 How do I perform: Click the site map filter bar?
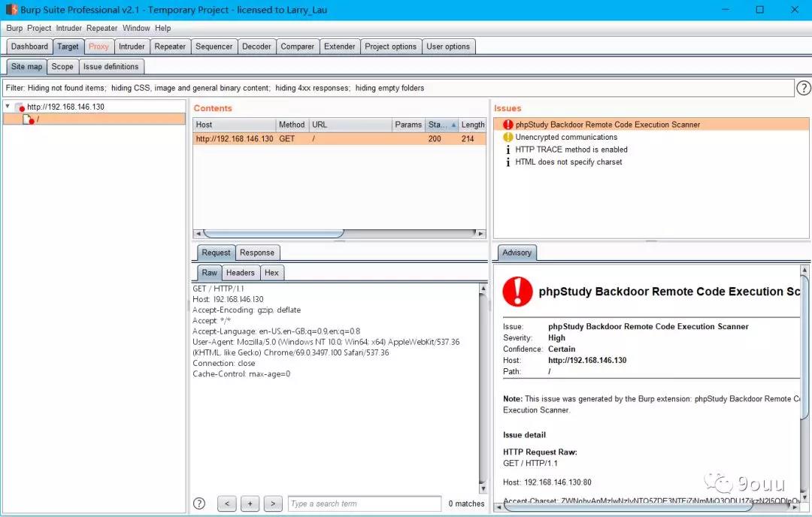click(x=398, y=88)
